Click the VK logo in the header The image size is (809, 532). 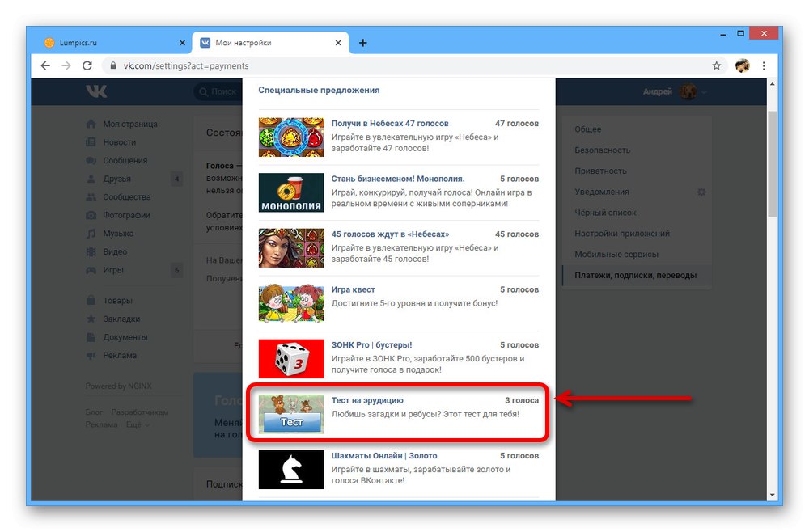tap(96, 91)
